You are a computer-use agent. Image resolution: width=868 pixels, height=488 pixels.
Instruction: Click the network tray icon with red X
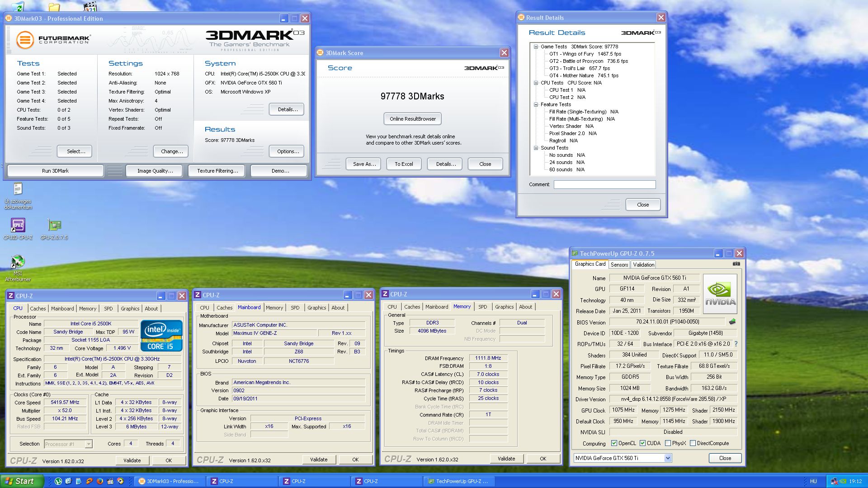[835, 481]
